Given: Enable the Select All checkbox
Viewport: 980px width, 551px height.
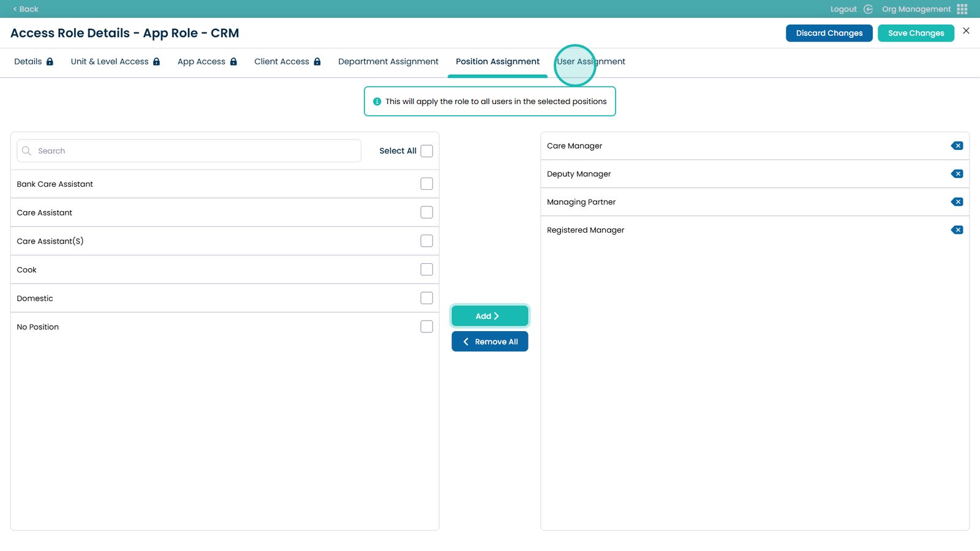Looking at the screenshot, I should click(x=427, y=151).
